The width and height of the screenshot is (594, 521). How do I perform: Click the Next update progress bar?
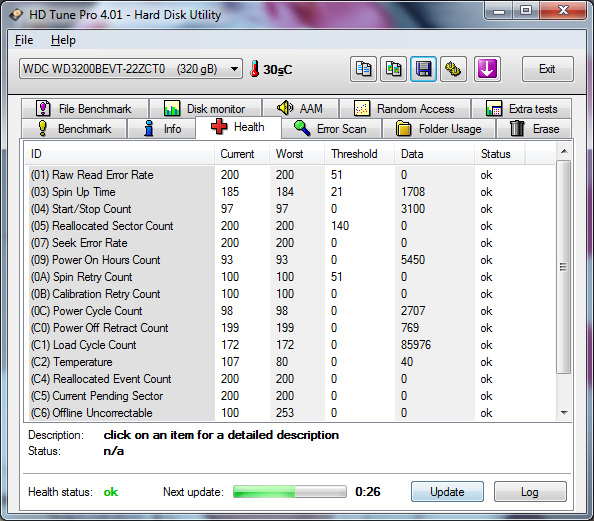tap(290, 492)
